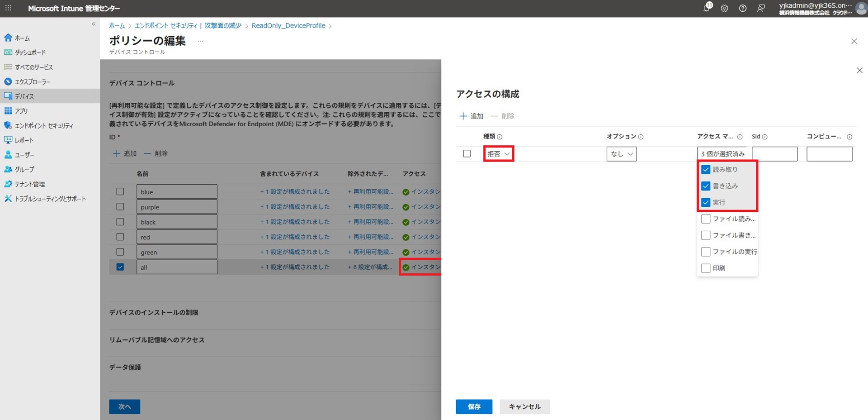The width and height of the screenshot is (868, 420).
Task: Expand リムーバブル記憶域へのアクセス section
Action: [157, 340]
